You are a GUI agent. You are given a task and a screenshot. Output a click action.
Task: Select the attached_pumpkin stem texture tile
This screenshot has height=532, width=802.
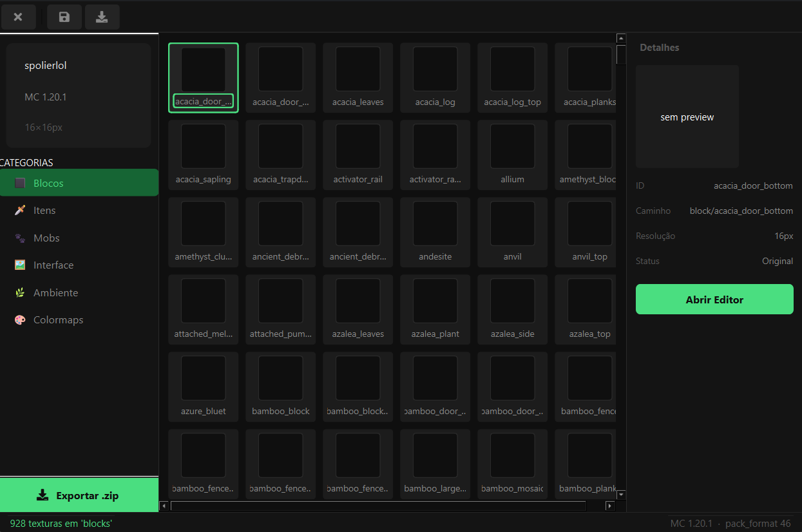tap(281, 310)
